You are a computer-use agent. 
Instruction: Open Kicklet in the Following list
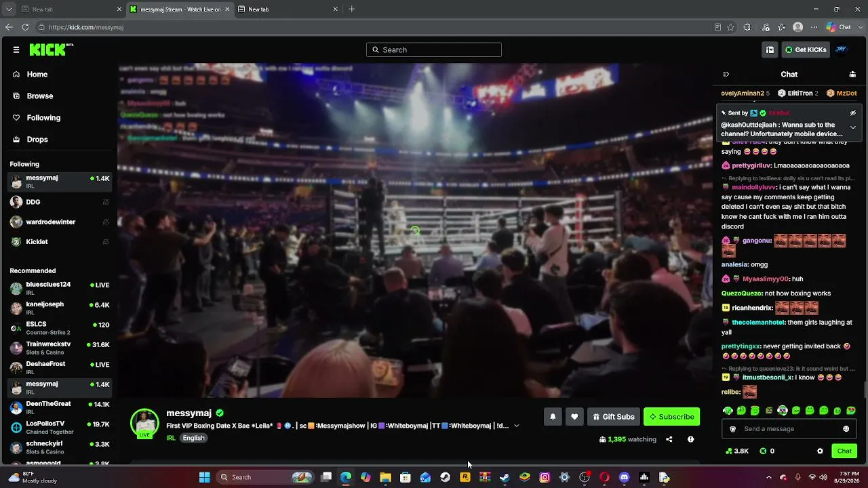60,242
